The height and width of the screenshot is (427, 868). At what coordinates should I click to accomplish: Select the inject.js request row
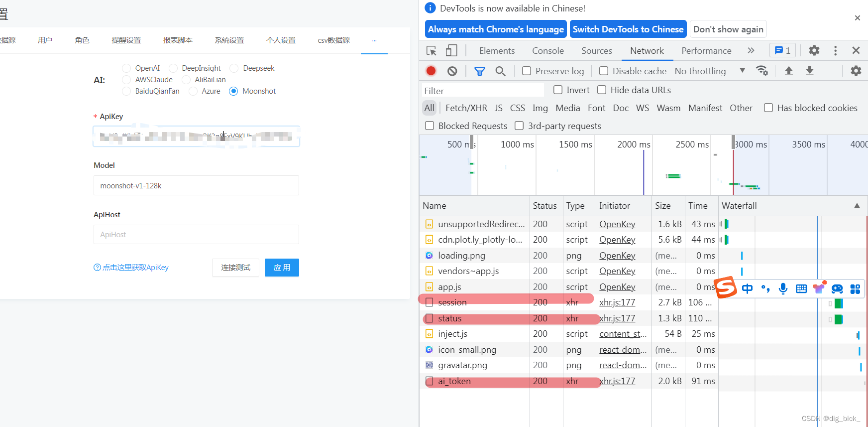click(568, 334)
